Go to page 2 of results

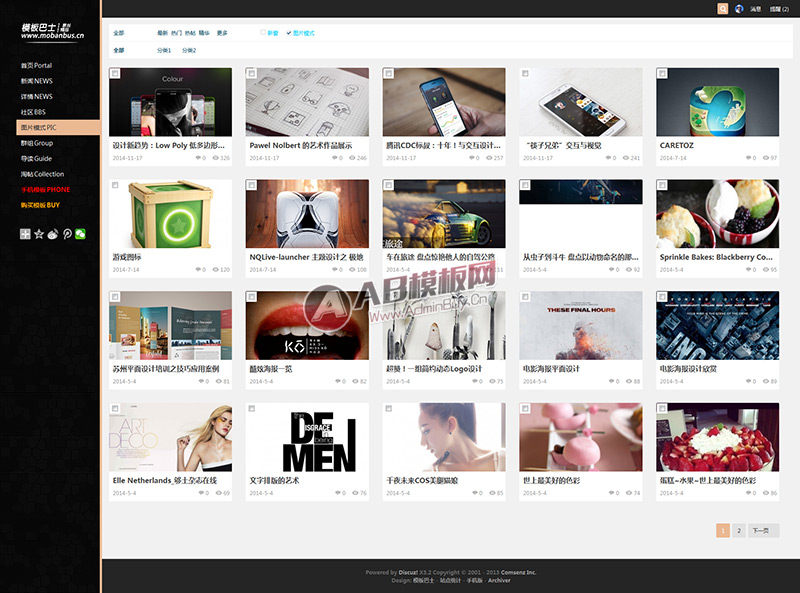pos(738,531)
